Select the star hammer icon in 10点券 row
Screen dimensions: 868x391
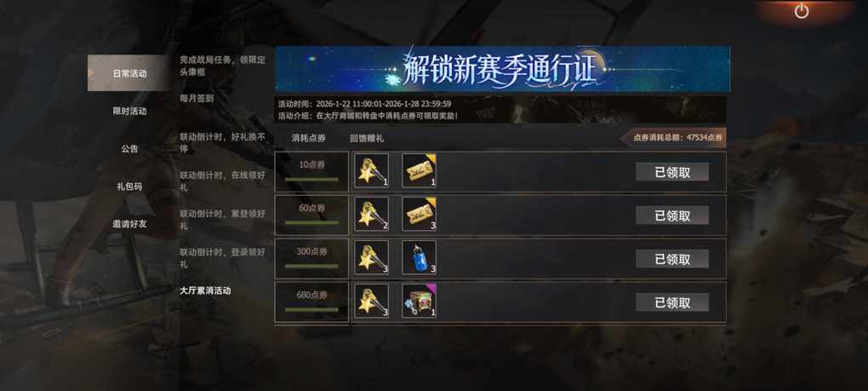coord(371,170)
